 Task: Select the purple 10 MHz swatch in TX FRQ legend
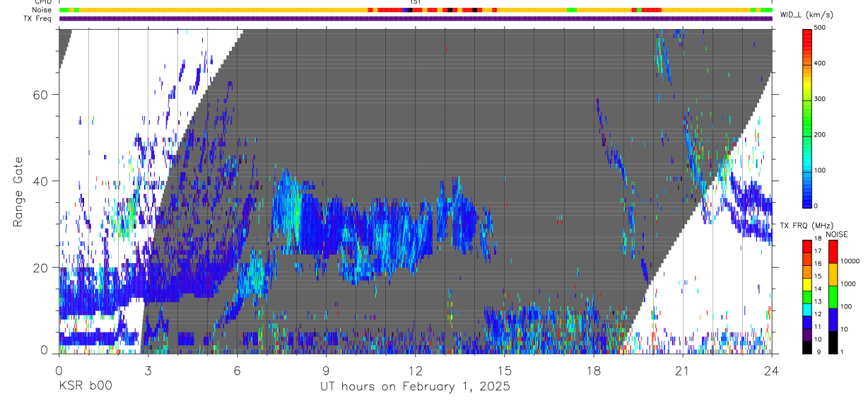tap(807, 335)
